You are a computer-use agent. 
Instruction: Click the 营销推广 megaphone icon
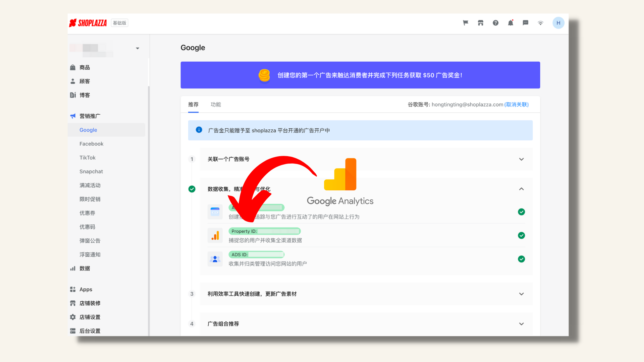point(73,116)
